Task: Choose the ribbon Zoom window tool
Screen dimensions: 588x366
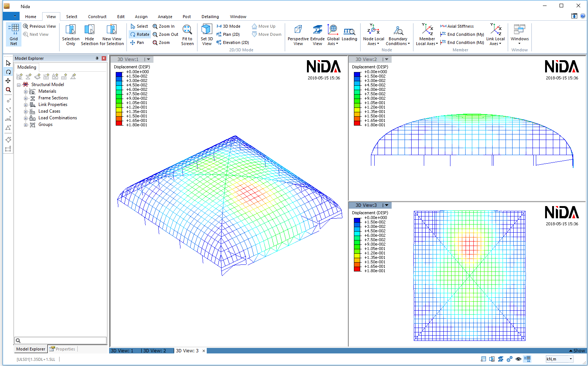Action: 161,42
